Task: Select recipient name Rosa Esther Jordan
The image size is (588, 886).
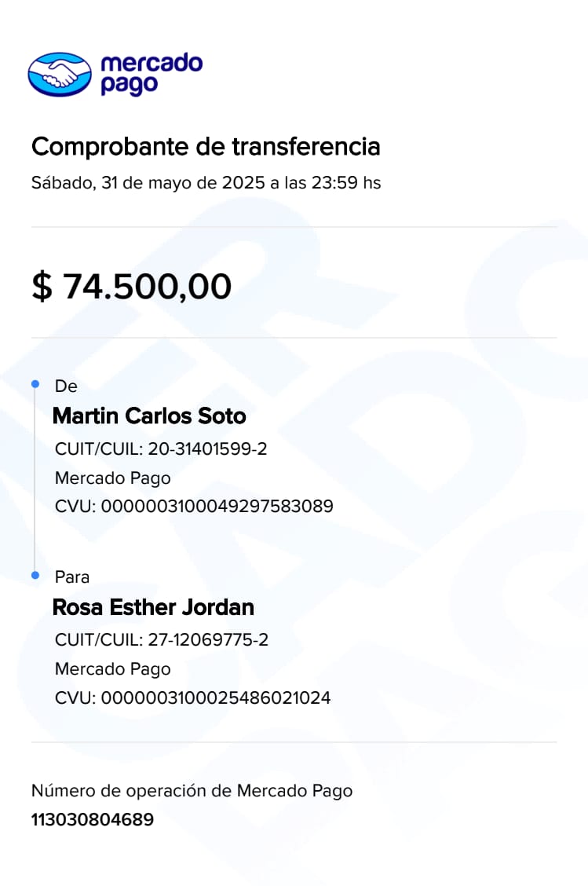Action: click(153, 607)
